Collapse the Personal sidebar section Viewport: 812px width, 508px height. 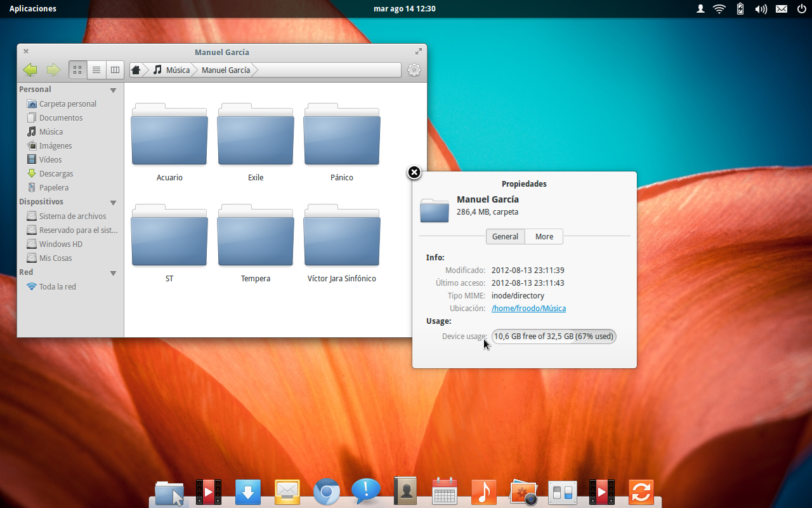tap(113, 90)
